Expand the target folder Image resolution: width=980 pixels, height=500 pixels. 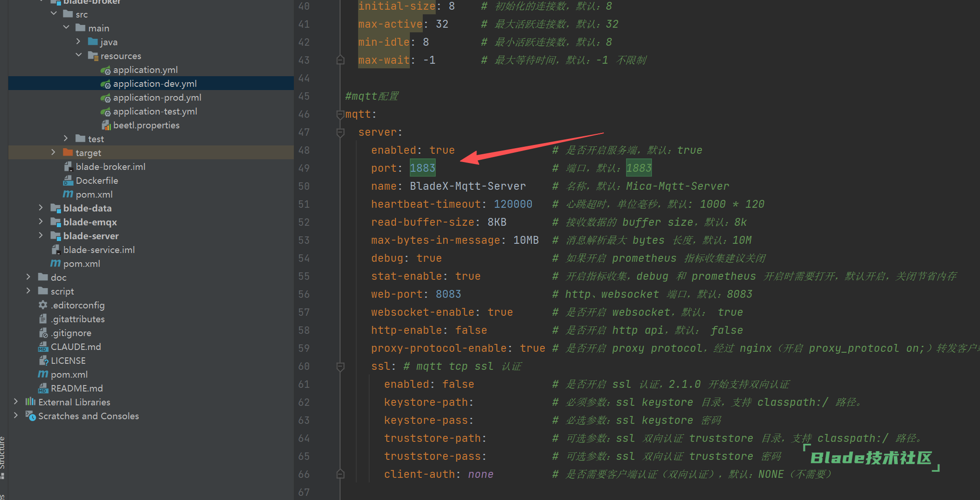pyautogui.click(x=53, y=152)
